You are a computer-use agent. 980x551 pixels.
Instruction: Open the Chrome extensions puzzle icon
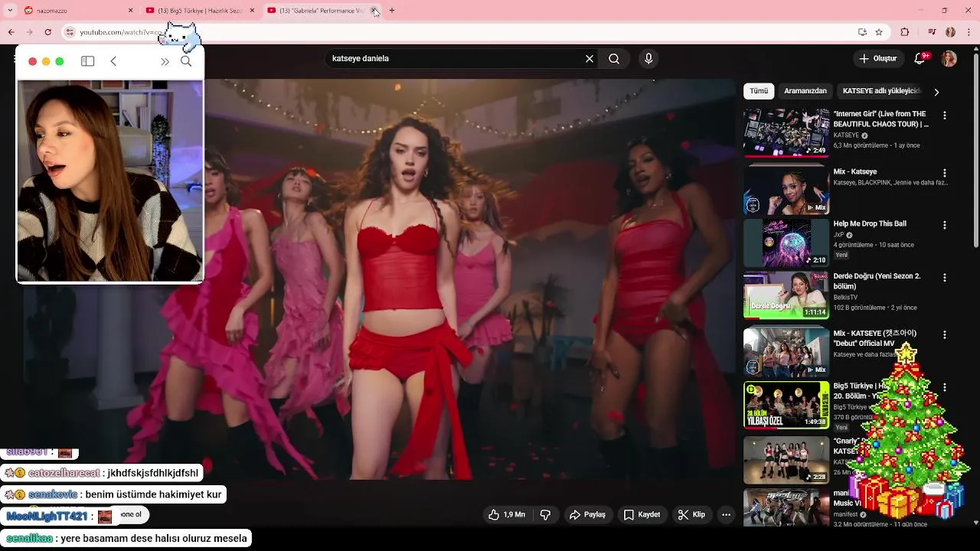point(905,32)
